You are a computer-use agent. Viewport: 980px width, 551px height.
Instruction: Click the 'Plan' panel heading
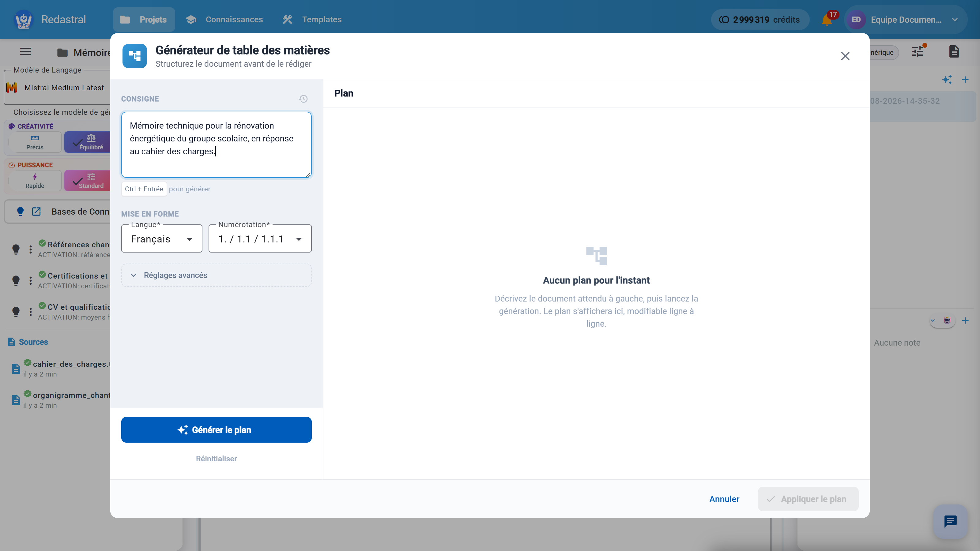[x=344, y=93]
